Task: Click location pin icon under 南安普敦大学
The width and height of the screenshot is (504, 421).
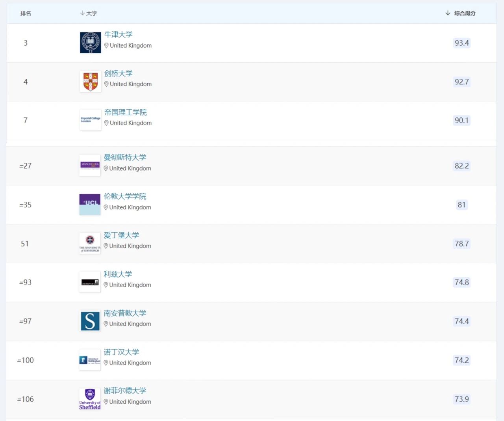Action: click(x=106, y=324)
